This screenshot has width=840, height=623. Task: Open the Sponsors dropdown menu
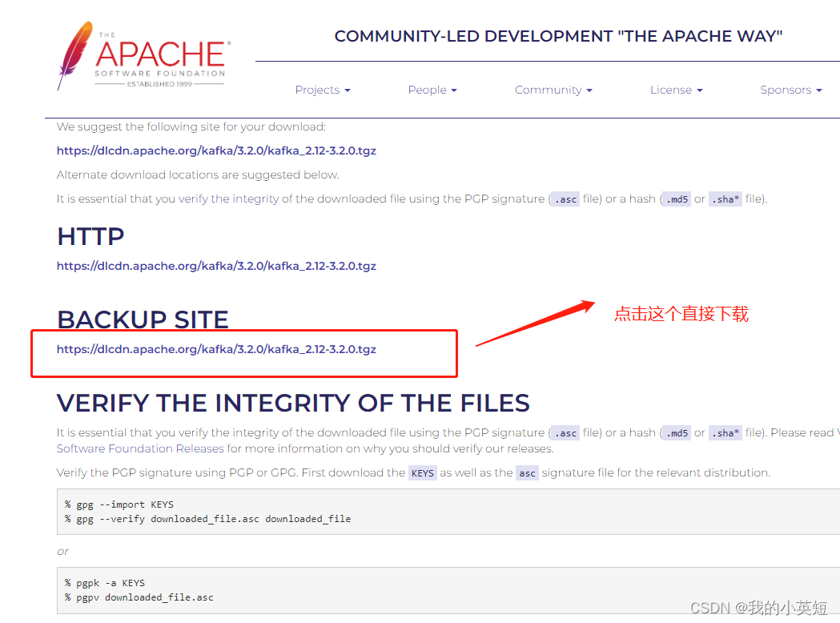coord(790,90)
